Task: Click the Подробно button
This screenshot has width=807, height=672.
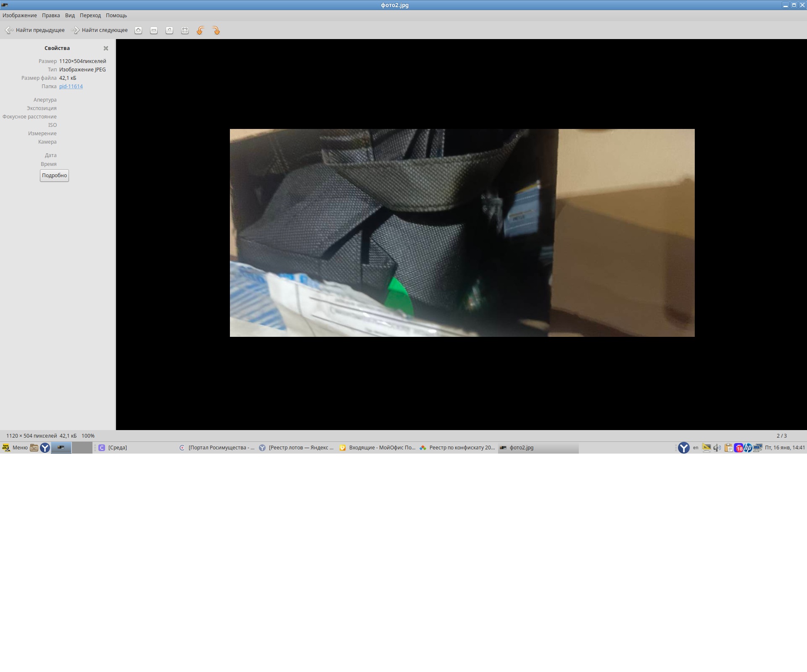Action: coord(54,176)
